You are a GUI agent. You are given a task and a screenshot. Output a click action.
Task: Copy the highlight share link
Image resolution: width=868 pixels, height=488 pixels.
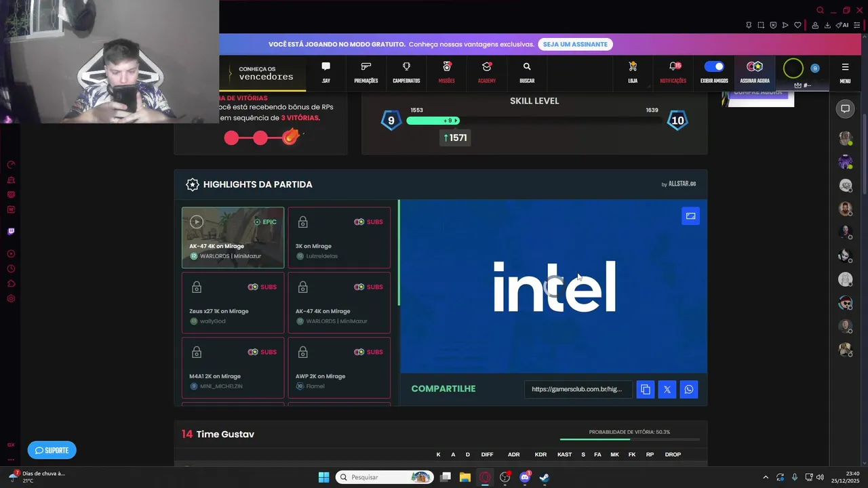click(646, 389)
